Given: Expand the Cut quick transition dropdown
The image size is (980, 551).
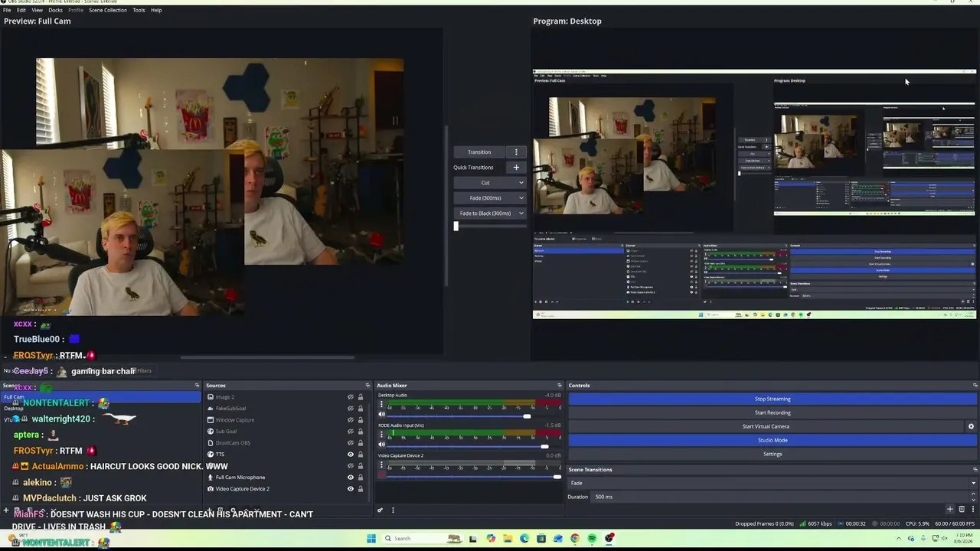Looking at the screenshot, I should pyautogui.click(x=521, y=183).
